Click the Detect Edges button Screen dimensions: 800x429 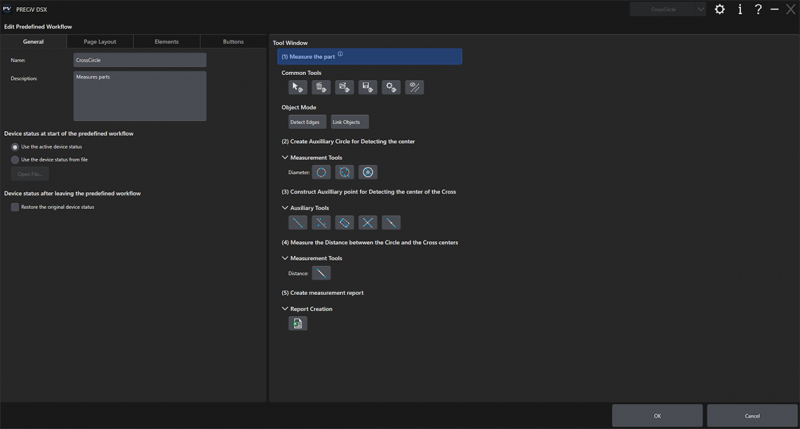click(x=305, y=122)
